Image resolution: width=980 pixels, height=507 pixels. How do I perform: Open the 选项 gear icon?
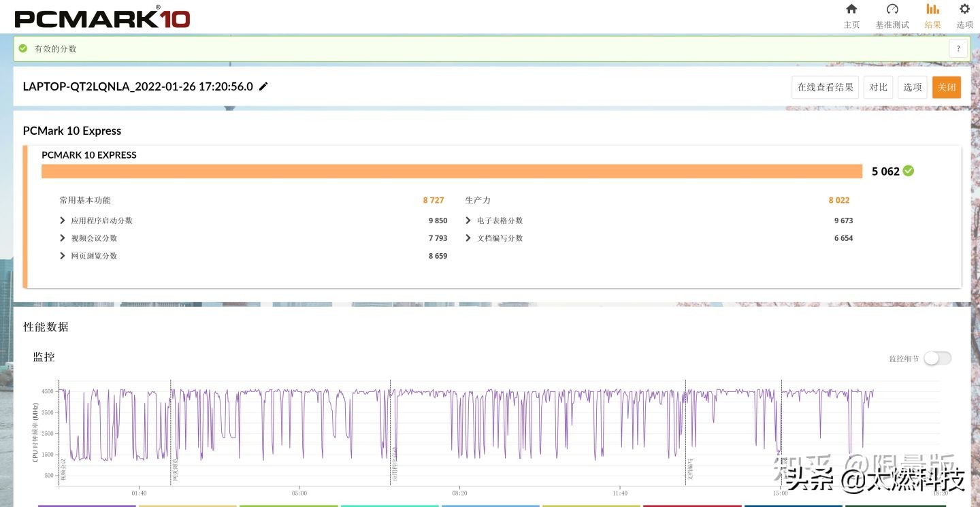click(x=964, y=9)
